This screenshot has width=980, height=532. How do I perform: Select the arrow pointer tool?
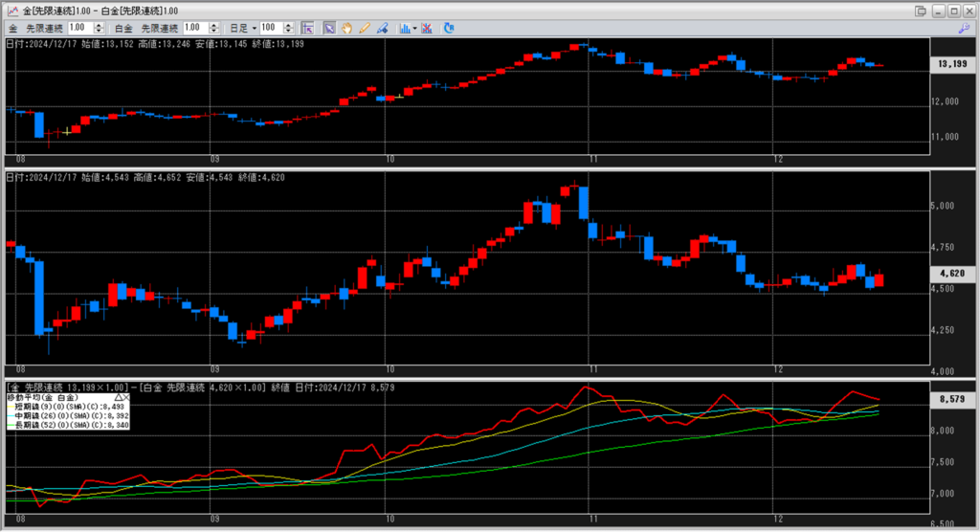pos(329,28)
